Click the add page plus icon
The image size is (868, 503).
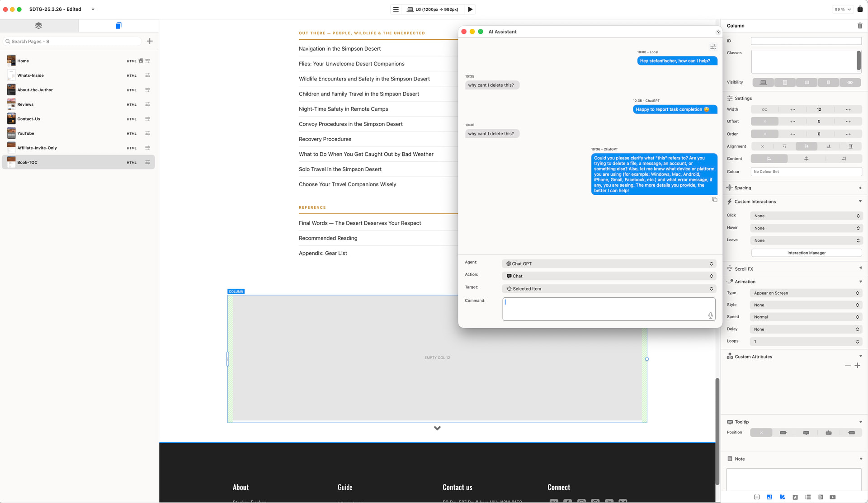(150, 41)
